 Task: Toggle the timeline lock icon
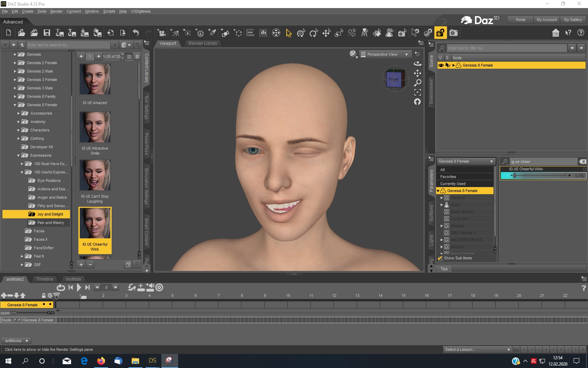43,295
